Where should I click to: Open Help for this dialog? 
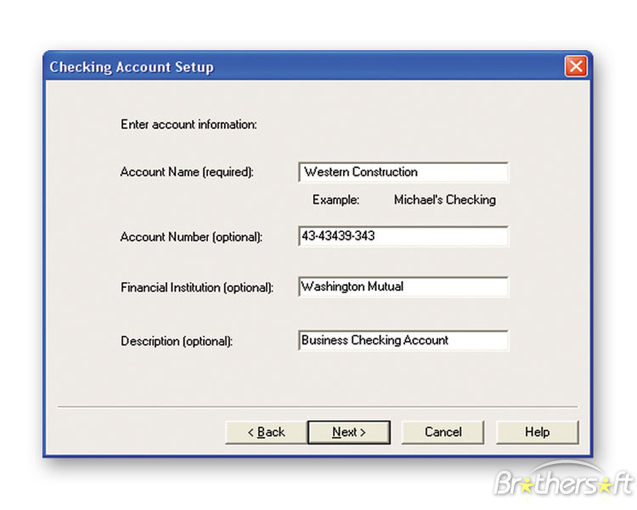click(537, 432)
